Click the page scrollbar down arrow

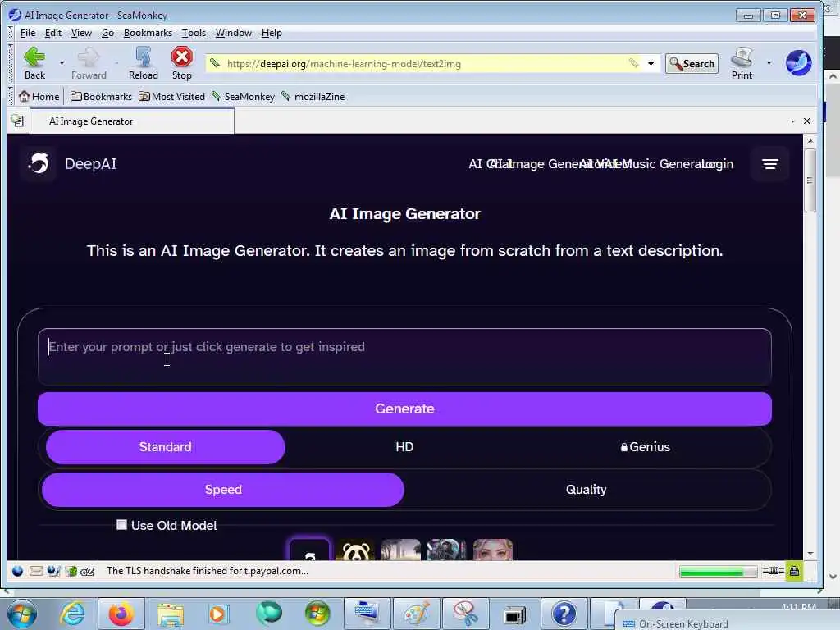coord(810,554)
